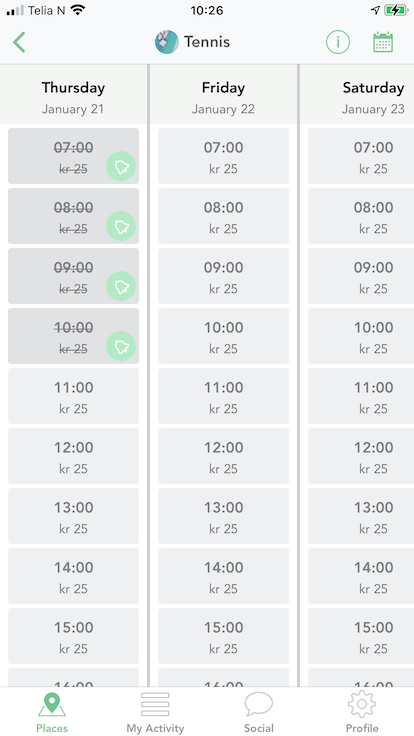Tap the Friday January 22 column header
Screen dimensions: 414x736
pos(223,98)
